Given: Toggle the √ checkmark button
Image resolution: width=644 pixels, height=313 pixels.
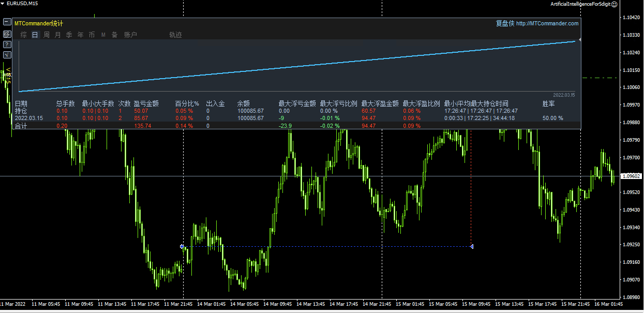Looking at the screenshot, I should [7, 54].
